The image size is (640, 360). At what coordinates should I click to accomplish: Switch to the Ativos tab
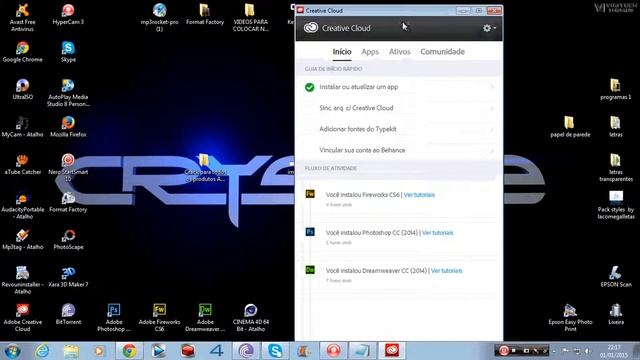(399, 52)
